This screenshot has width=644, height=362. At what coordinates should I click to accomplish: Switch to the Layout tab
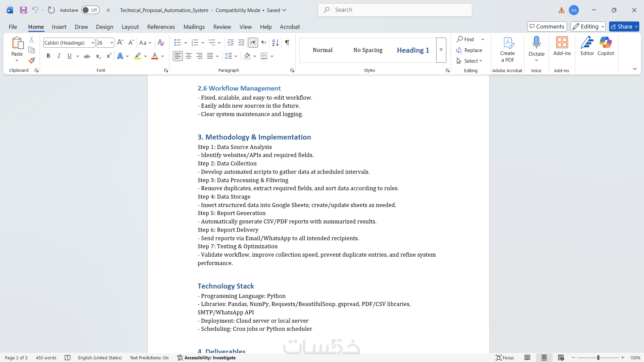130,27
